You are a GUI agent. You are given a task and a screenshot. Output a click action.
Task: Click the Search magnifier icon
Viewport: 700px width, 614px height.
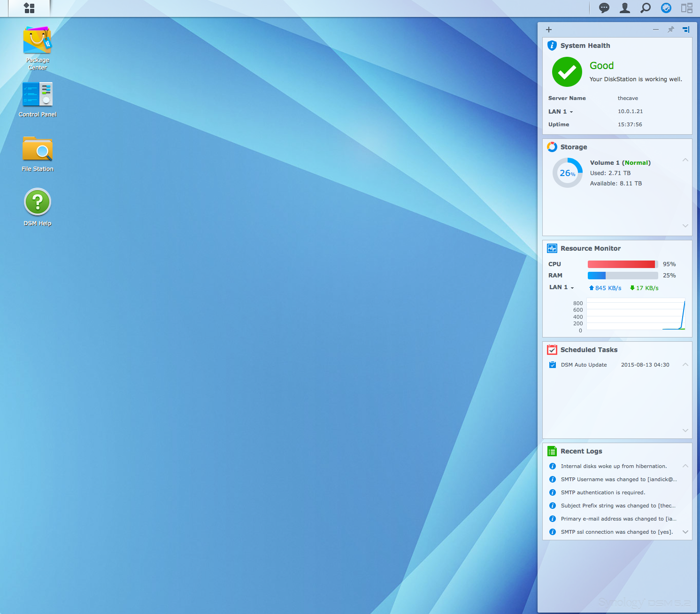coord(646,8)
